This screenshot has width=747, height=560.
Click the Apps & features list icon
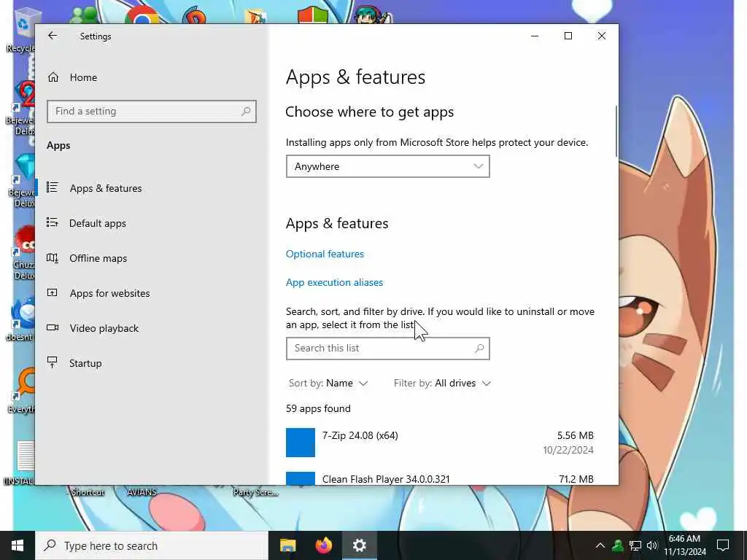pyautogui.click(x=53, y=187)
